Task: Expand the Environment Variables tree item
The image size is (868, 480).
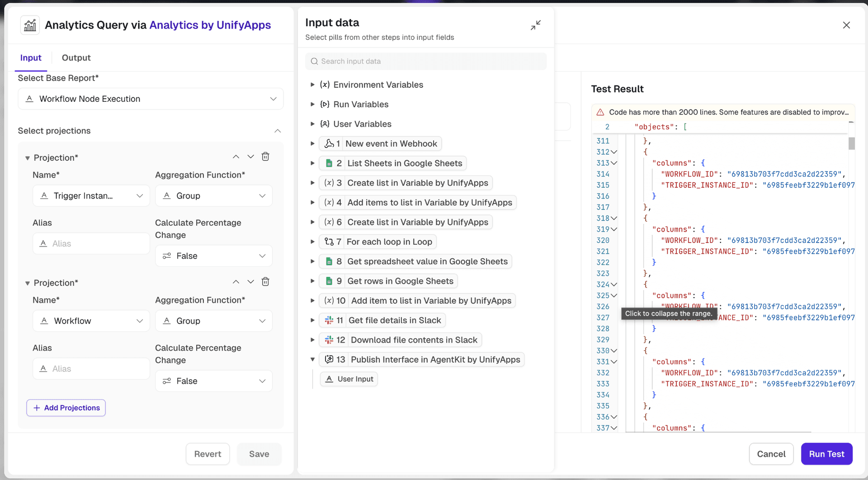Action: pyautogui.click(x=312, y=85)
